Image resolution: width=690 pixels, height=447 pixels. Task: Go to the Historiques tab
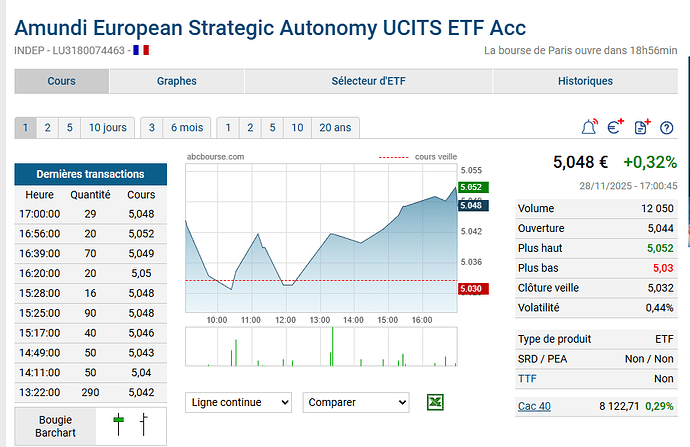coord(585,81)
